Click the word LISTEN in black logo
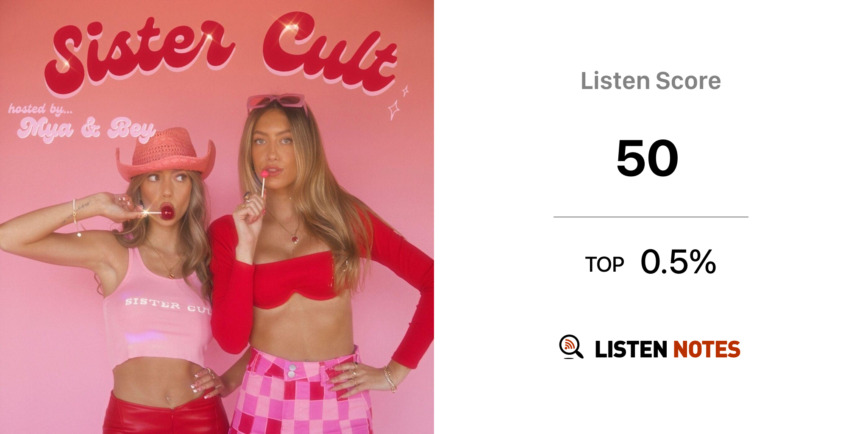 click(x=631, y=350)
